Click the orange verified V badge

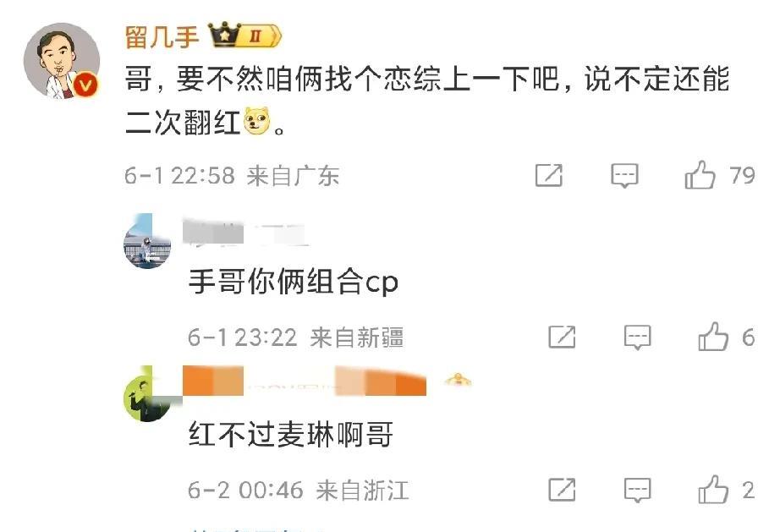point(86,85)
